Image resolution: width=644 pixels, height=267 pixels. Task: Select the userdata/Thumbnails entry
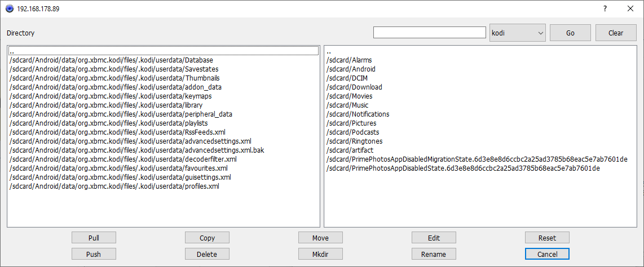[164, 78]
